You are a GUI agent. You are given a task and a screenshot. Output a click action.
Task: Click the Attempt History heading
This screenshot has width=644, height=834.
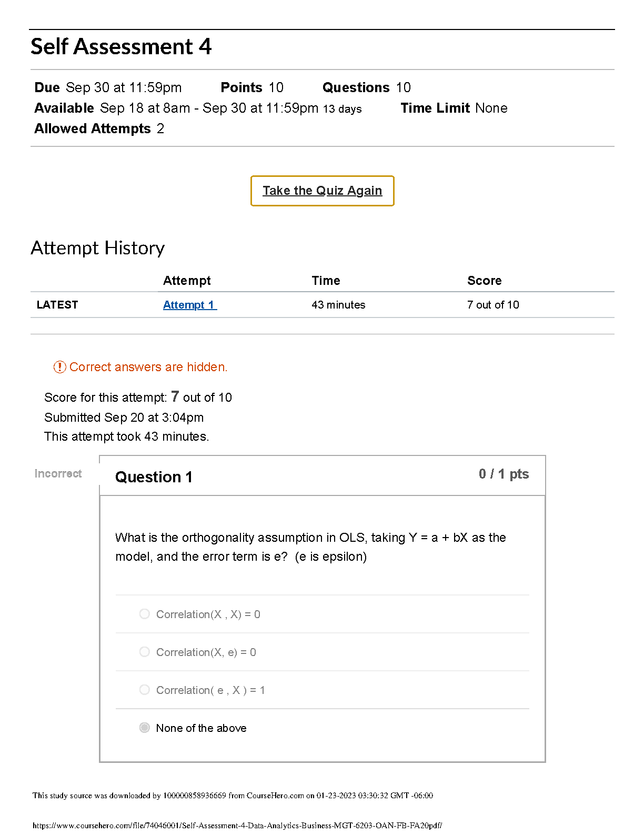pyautogui.click(x=98, y=248)
